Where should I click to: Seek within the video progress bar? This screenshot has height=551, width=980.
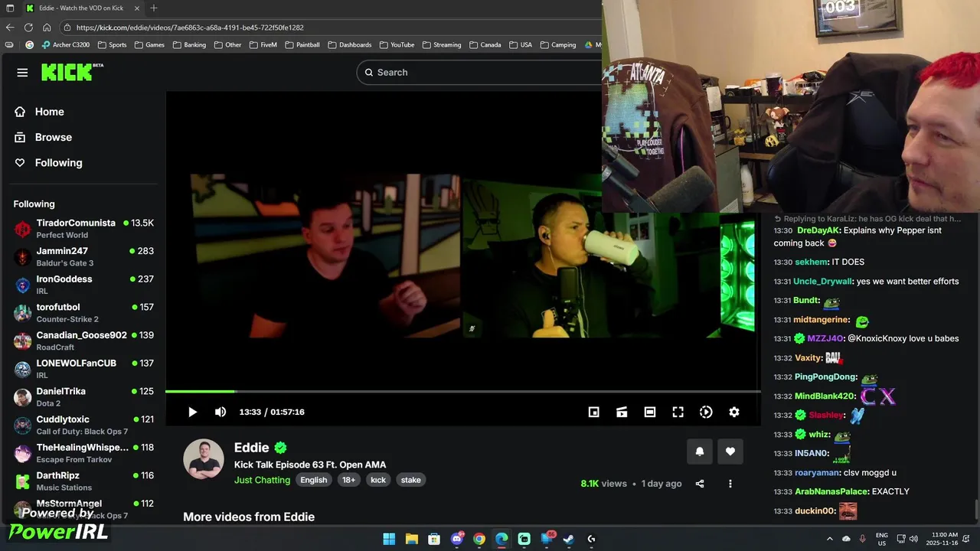(462, 391)
